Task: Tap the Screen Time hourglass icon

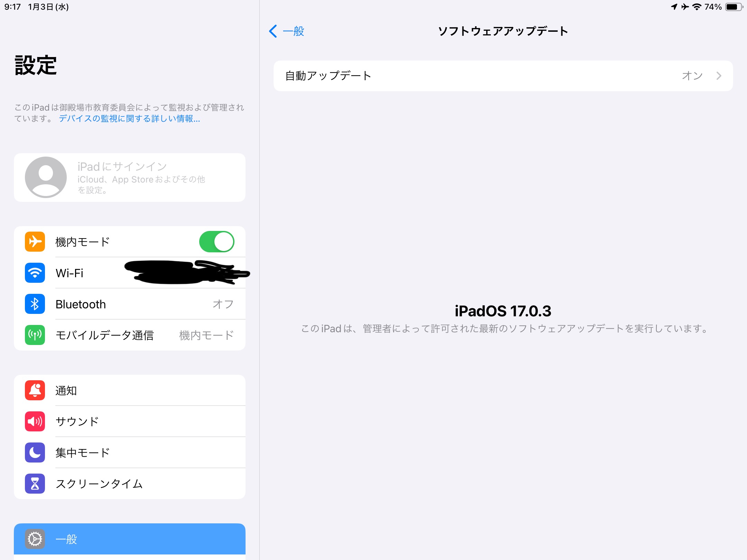Action: point(35,484)
